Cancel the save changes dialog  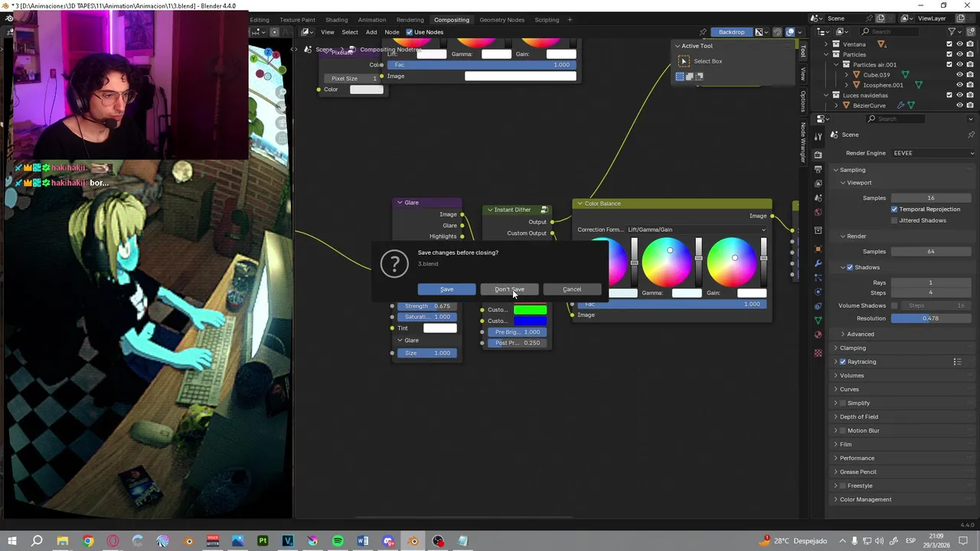pos(572,289)
